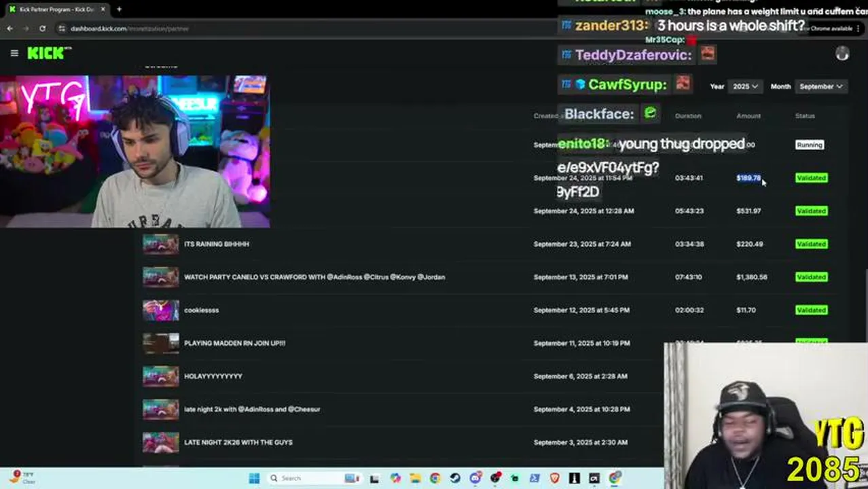Click date September 6, 2025 at 2:28 AM
Screen dimensions: 868x489
pyautogui.click(x=580, y=376)
